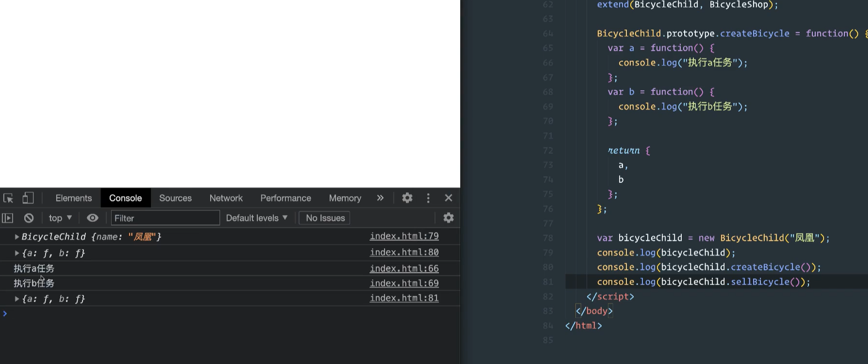The width and height of the screenshot is (868, 364).
Task: Select the Console tab
Action: click(125, 198)
